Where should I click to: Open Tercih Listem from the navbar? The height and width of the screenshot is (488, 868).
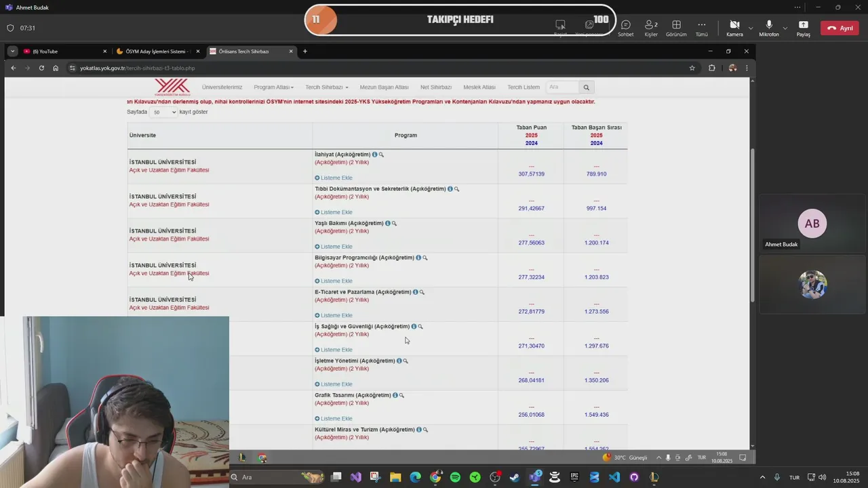(x=524, y=87)
